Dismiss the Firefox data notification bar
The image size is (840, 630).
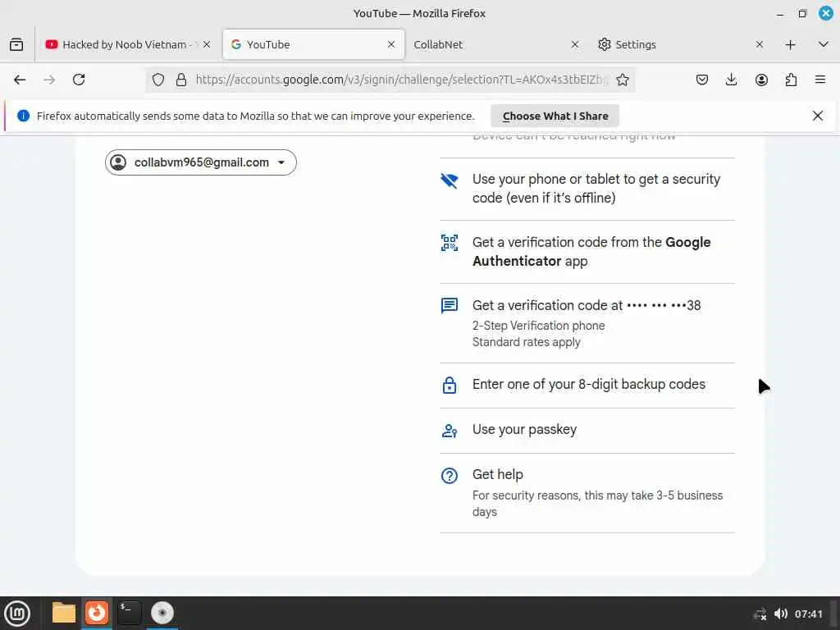(818, 116)
